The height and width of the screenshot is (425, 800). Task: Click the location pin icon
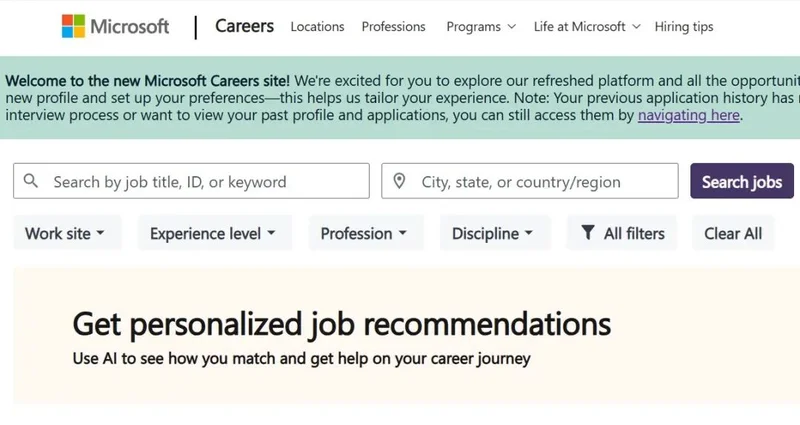point(399,181)
